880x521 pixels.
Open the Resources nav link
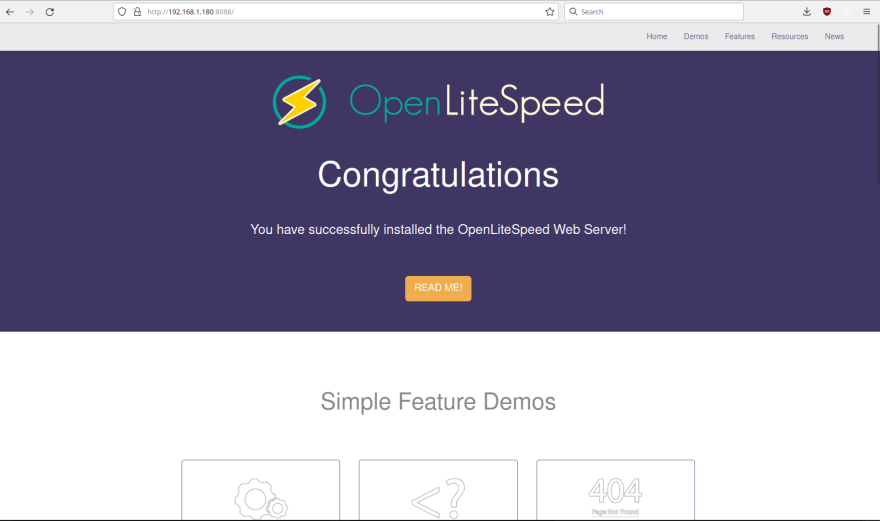click(x=790, y=36)
